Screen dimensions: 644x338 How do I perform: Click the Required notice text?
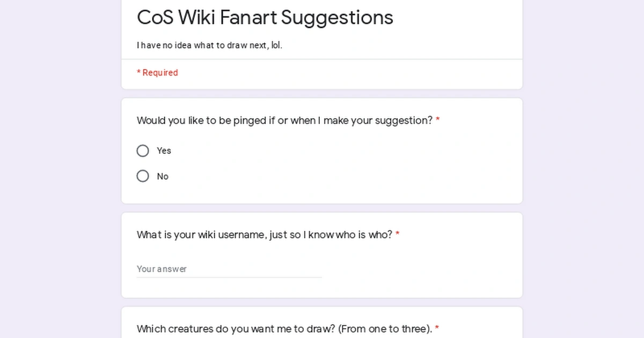[x=157, y=72]
